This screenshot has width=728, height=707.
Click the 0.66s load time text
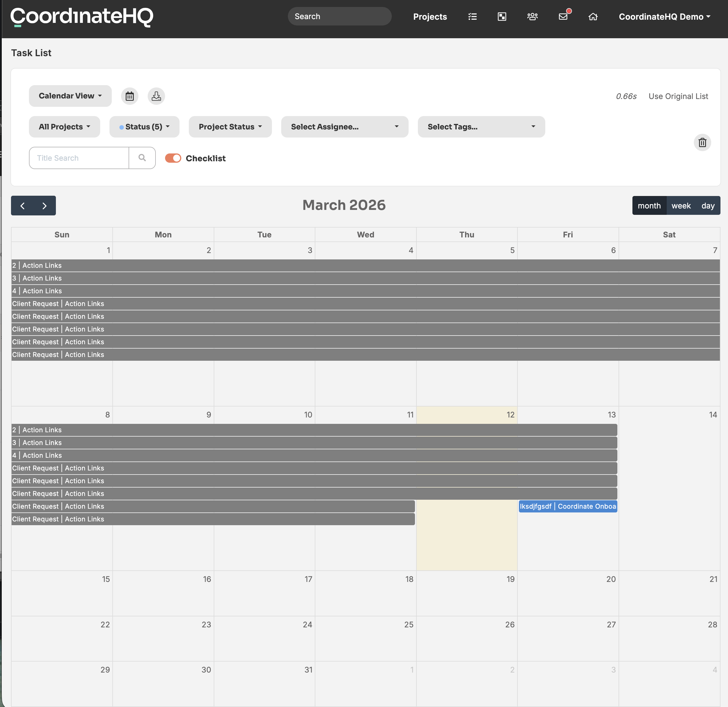626,96
